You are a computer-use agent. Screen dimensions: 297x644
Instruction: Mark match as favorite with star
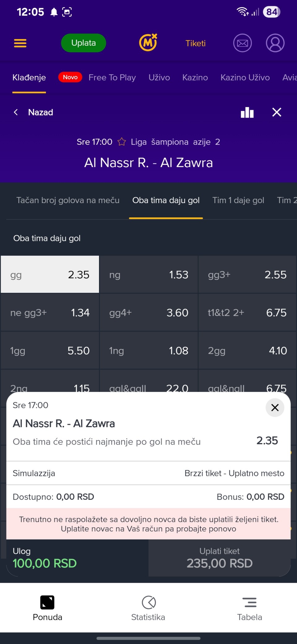pyautogui.click(x=122, y=142)
